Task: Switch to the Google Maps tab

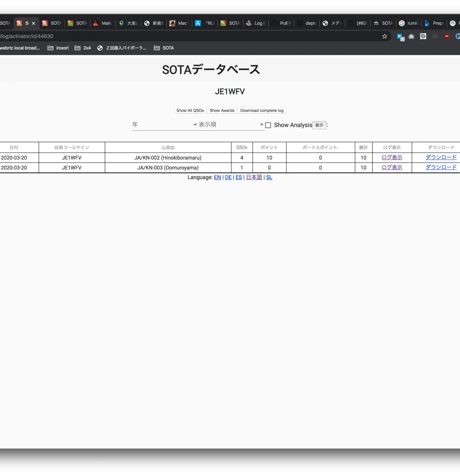Action: pos(128,23)
